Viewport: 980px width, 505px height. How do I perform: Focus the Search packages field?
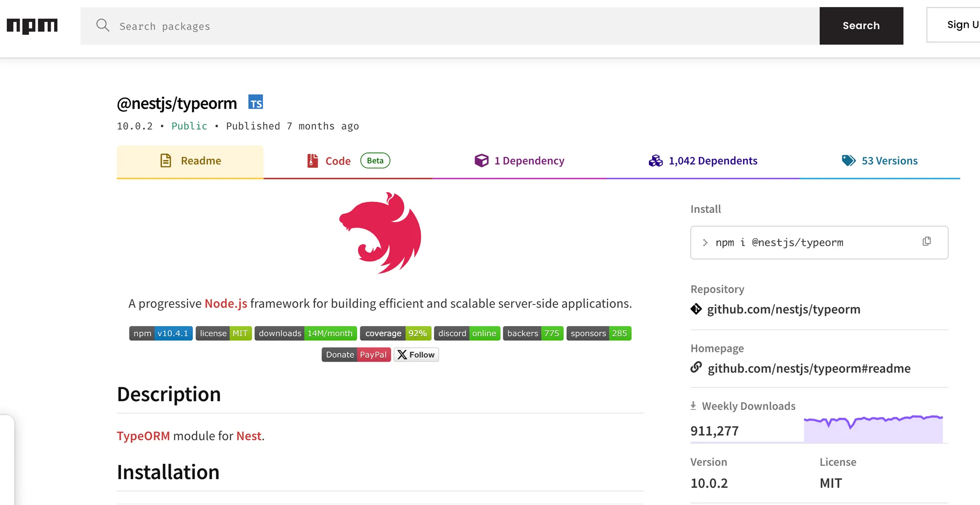click(x=450, y=26)
